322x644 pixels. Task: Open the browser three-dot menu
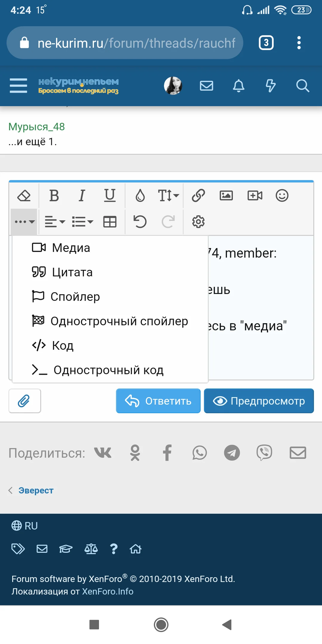coord(299,43)
